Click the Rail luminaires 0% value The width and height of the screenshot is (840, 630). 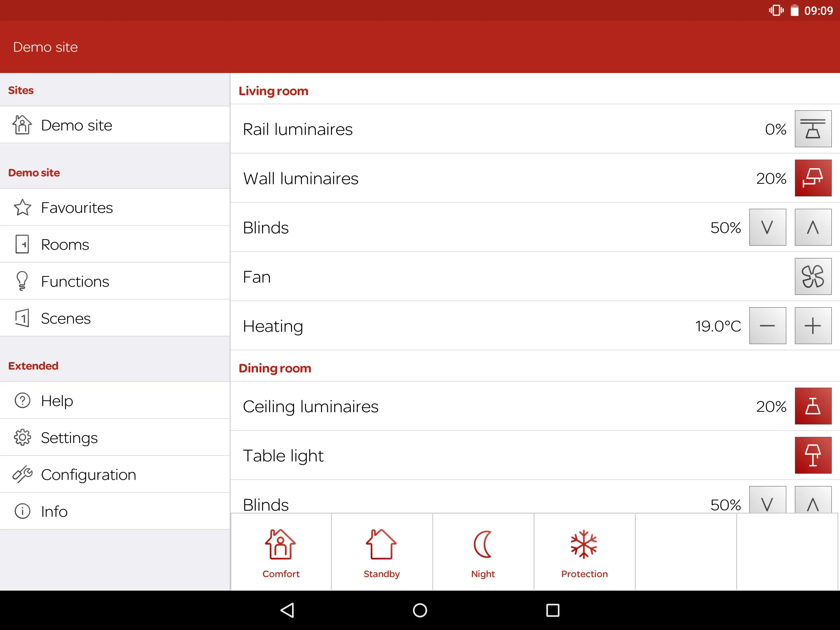point(776,129)
